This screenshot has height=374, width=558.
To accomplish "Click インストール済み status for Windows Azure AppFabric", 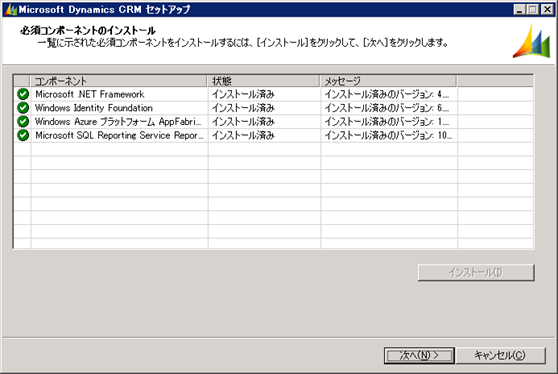I will click(243, 122).
